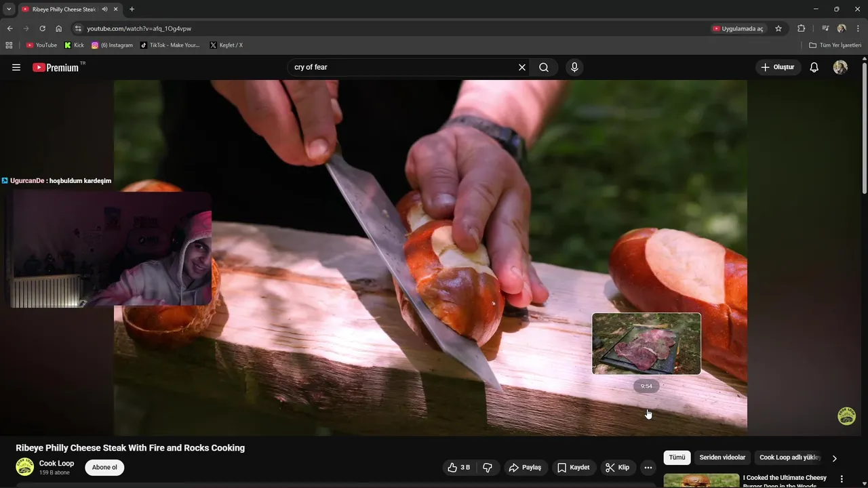The width and height of the screenshot is (868, 488).
Task: Open options for the Cheesy Burger video
Action: tap(842, 479)
